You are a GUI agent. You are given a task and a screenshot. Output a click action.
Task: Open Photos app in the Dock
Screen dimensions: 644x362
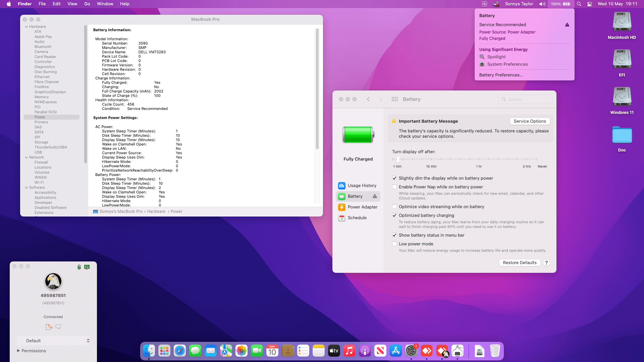(241, 351)
